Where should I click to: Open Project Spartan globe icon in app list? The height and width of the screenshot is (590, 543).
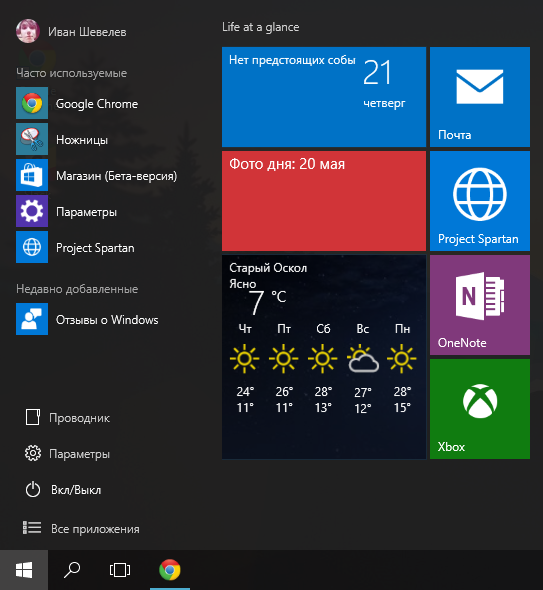click(32, 247)
